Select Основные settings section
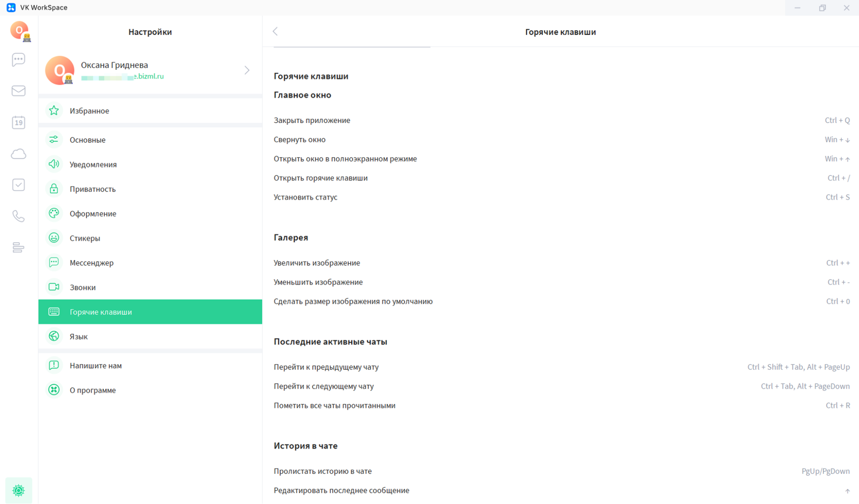 (88, 140)
